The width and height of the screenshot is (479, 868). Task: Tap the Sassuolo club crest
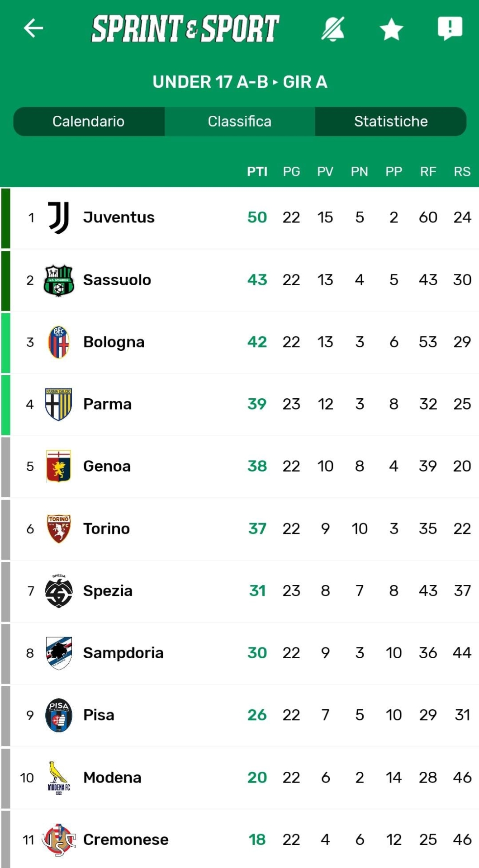(59, 280)
